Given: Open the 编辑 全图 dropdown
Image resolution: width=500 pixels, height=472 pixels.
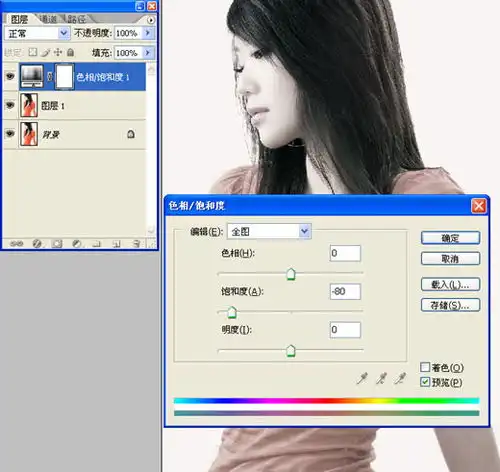Looking at the screenshot, I should (x=269, y=231).
